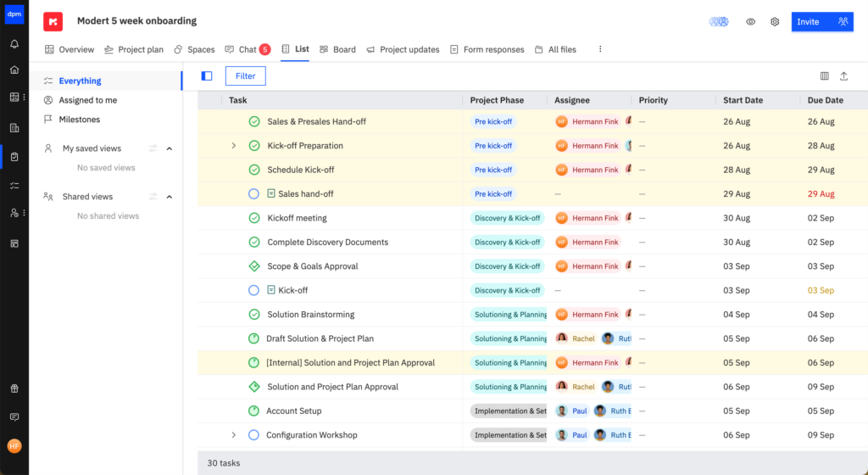
Task: Open Account Setup progress status icon
Action: click(253, 411)
